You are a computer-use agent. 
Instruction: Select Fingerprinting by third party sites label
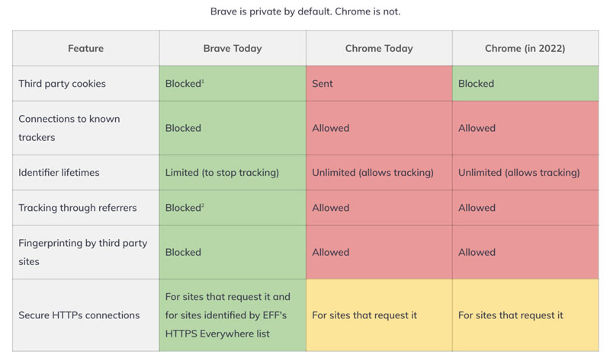point(83,252)
